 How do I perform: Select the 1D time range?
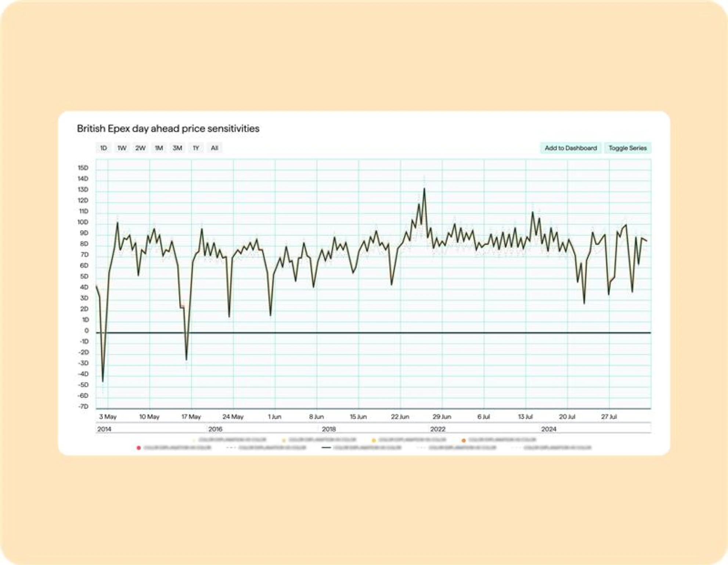[104, 148]
